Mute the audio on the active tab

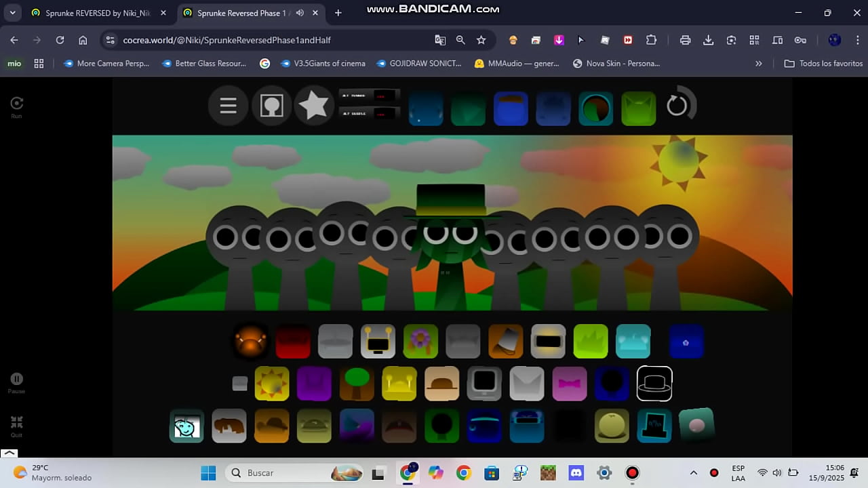300,13
